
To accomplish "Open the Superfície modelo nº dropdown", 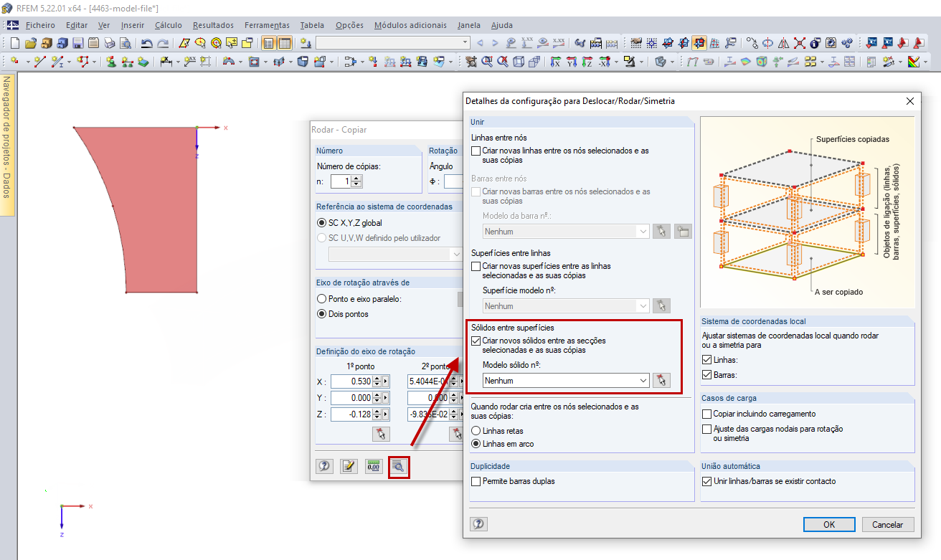I will pyautogui.click(x=567, y=306).
